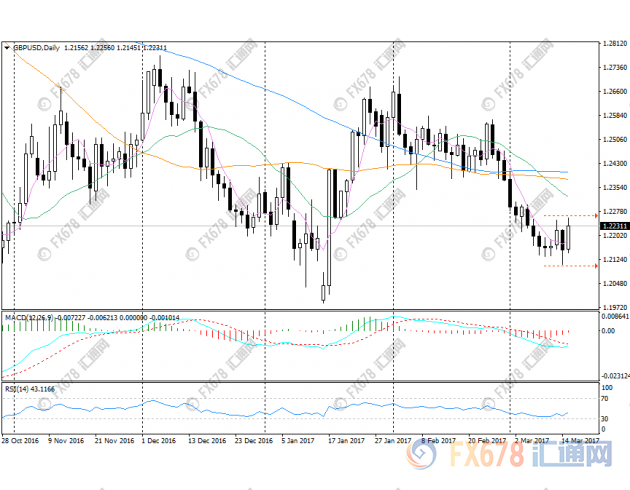Click the 1.28120 label on price axis
Image resolution: width=630 pixels, height=490 pixels.
point(615,45)
